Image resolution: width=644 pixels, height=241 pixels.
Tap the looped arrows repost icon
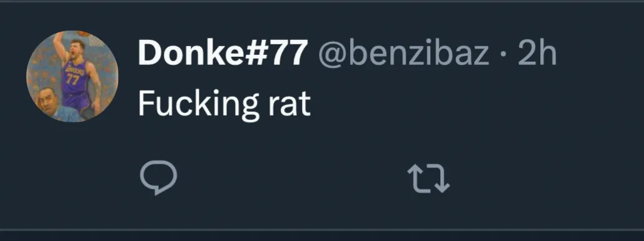coord(428,179)
